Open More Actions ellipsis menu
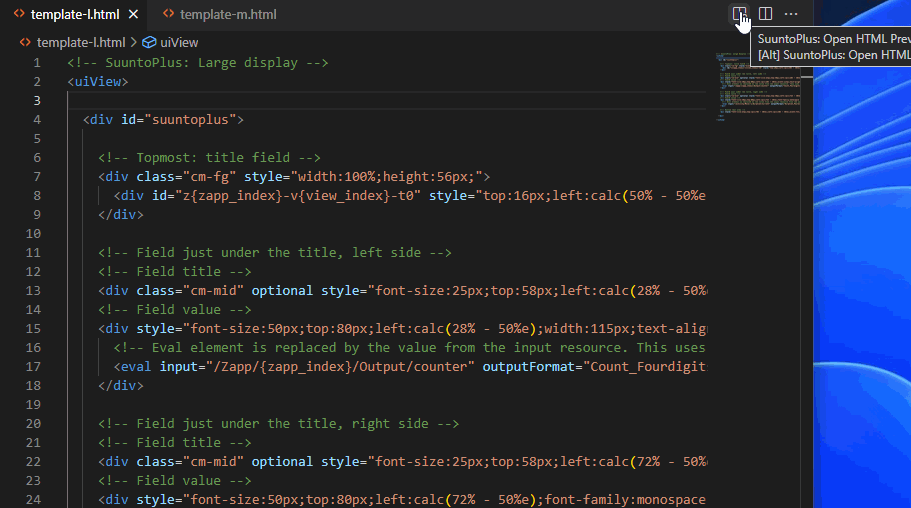Image resolution: width=911 pixels, height=508 pixels. pos(791,13)
